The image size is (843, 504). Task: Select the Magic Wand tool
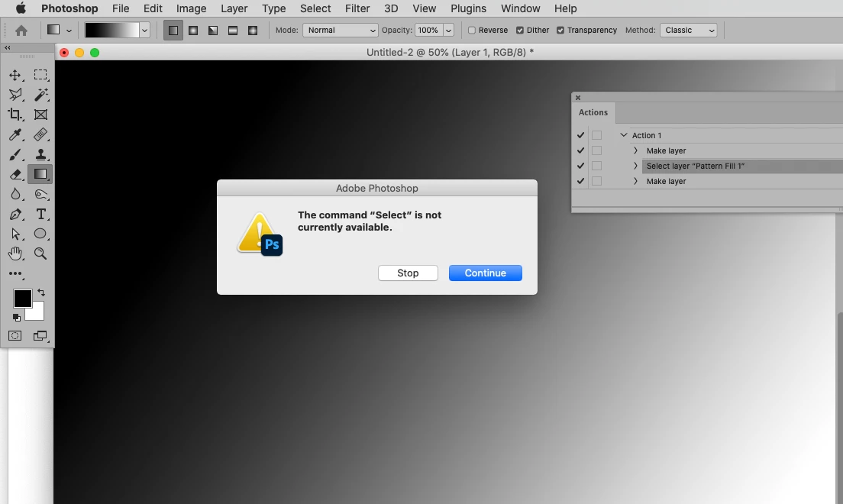pos(40,95)
